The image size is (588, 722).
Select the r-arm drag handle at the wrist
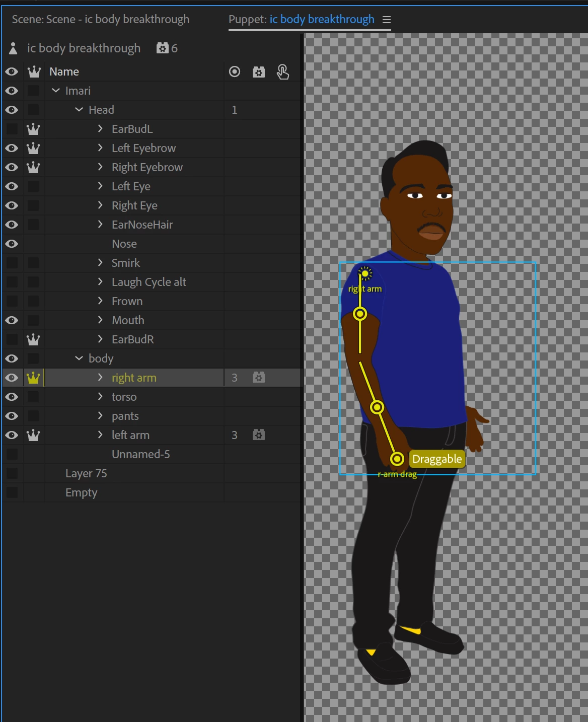coord(397,459)
